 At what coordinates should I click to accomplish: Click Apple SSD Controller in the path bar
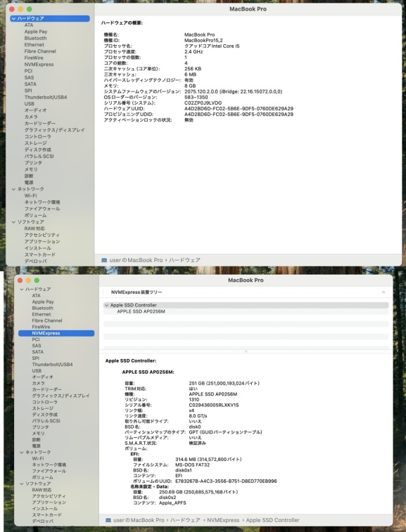[x=272, y=520]
